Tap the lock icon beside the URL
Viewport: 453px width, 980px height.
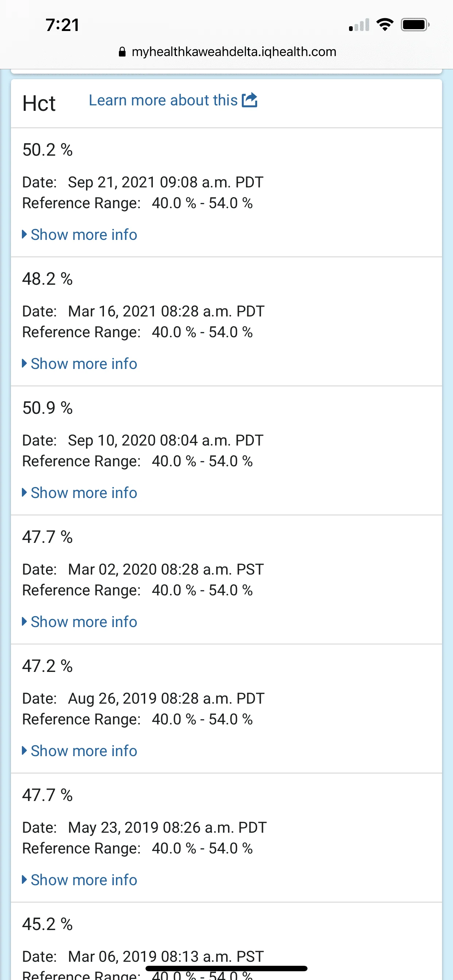click(122, 52)
